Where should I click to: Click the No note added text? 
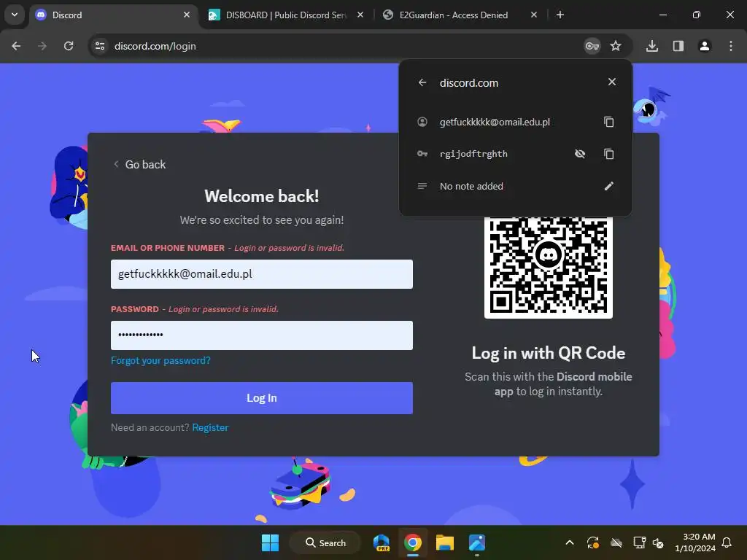coord(471,186)
